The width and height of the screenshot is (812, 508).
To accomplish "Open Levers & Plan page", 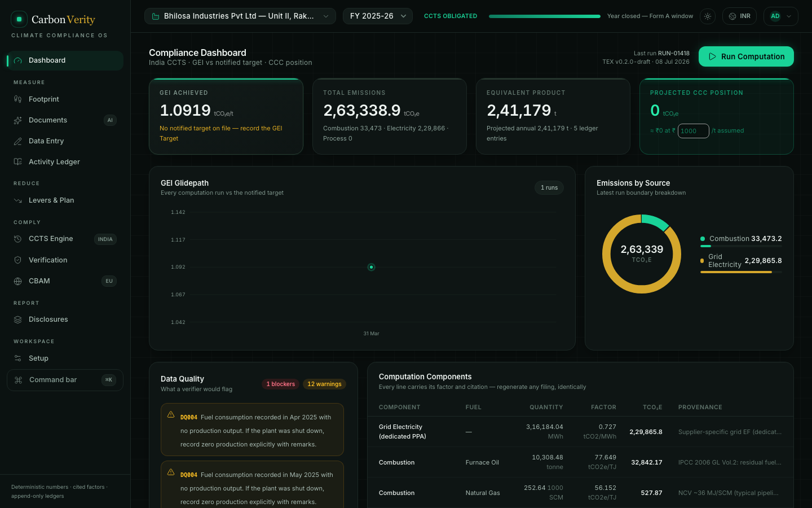I will tap(65, 200).
